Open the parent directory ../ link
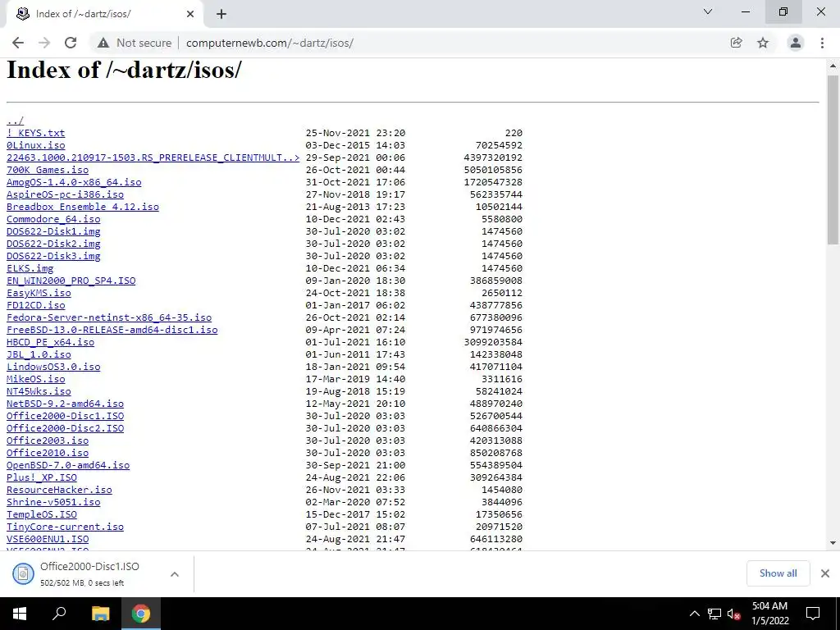 15,121
